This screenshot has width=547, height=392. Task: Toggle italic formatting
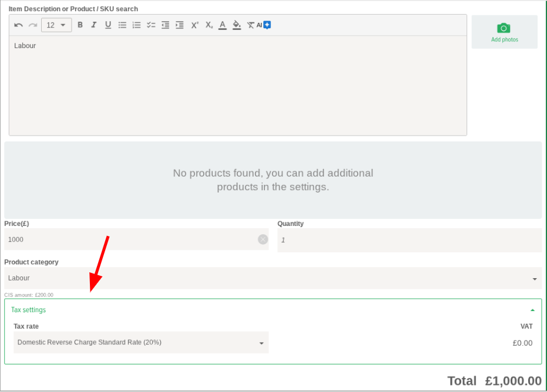[93, 25]
